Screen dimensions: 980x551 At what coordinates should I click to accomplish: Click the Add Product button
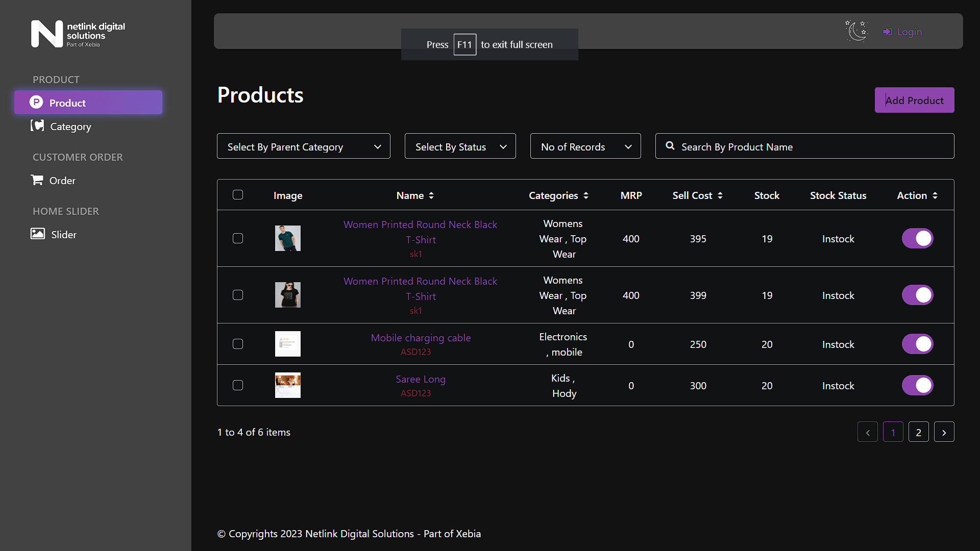pyautogui.click(x=914, y=100)
